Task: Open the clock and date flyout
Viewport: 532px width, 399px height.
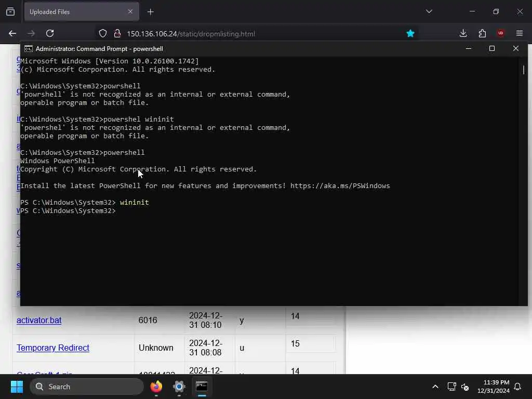Action: 494,387
